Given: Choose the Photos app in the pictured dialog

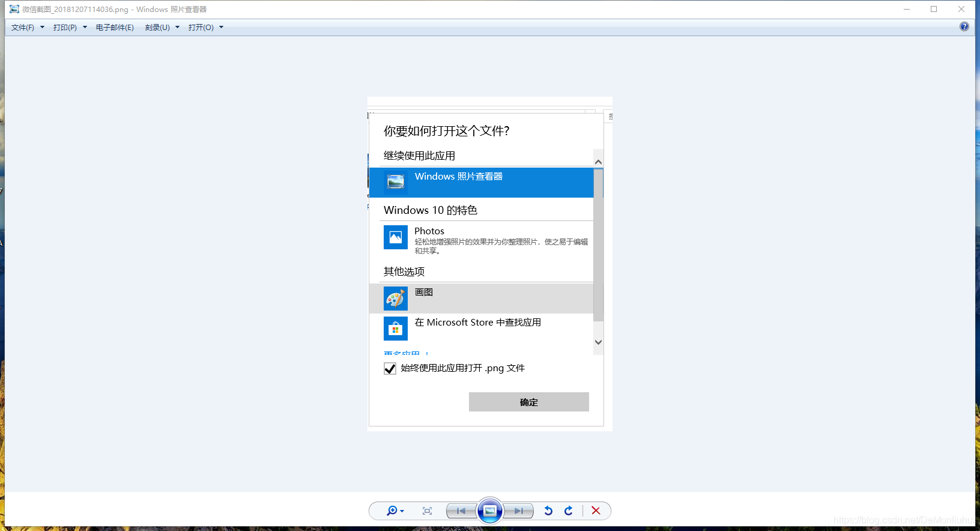Looking at the screenshot, I should [481, 240].
